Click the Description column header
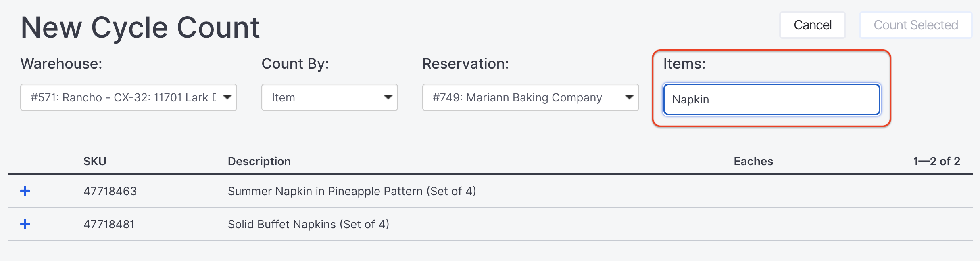 (x=259, y=161)
